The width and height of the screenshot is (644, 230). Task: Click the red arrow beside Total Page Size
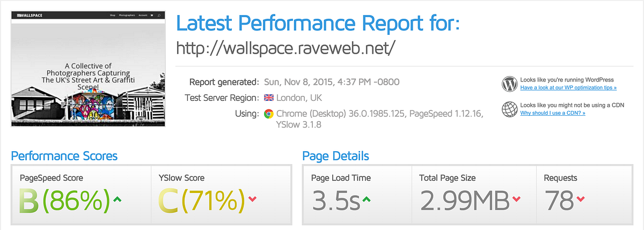click(x=516, y=199)
